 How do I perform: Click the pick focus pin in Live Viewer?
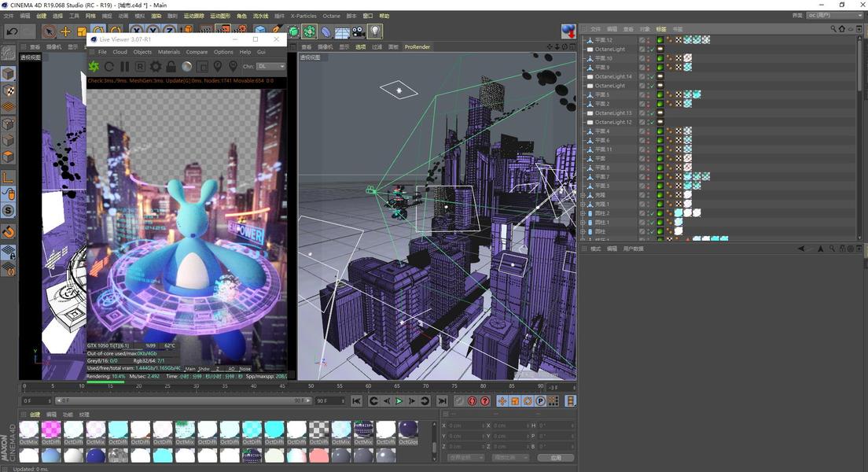coord(218,67)
